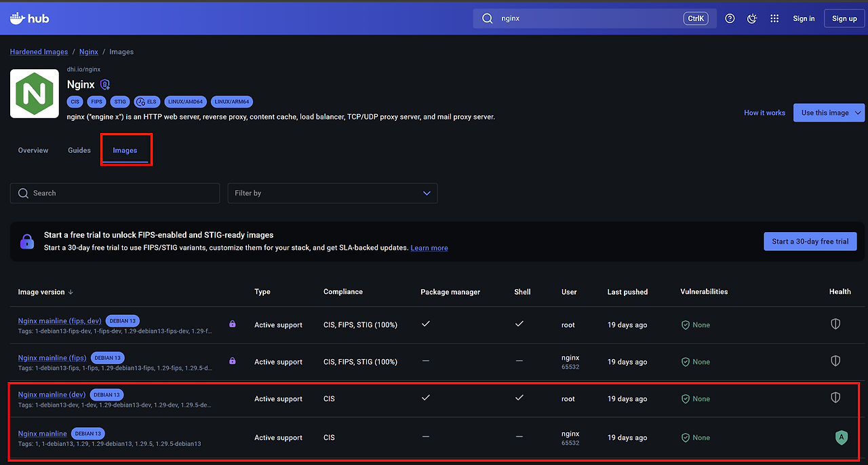Click lock icon on Nginx mainline (fips, dev) row
The height and width of the screenshot is (465, 868).
pos(233,324)
